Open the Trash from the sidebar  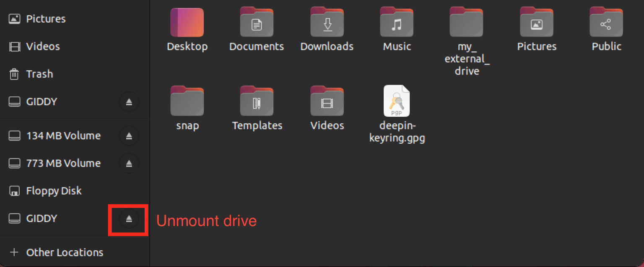pos(40,74)
